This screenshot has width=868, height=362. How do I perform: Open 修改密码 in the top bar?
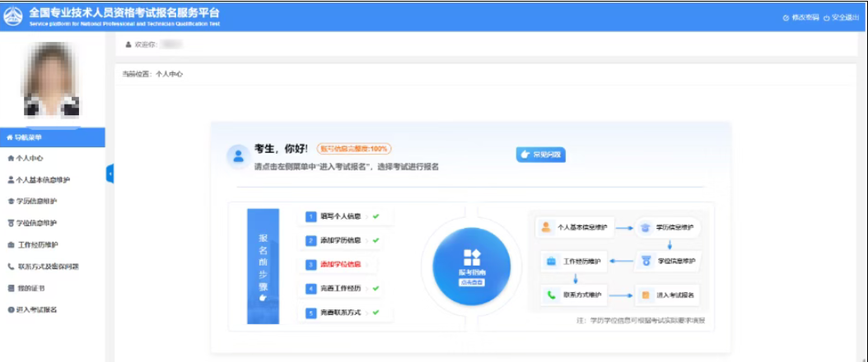coord(801,17)
